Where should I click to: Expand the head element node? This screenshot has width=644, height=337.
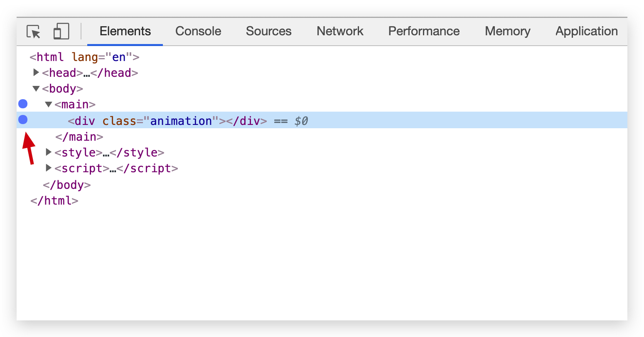pyautogui.click(x=36, y=73)
